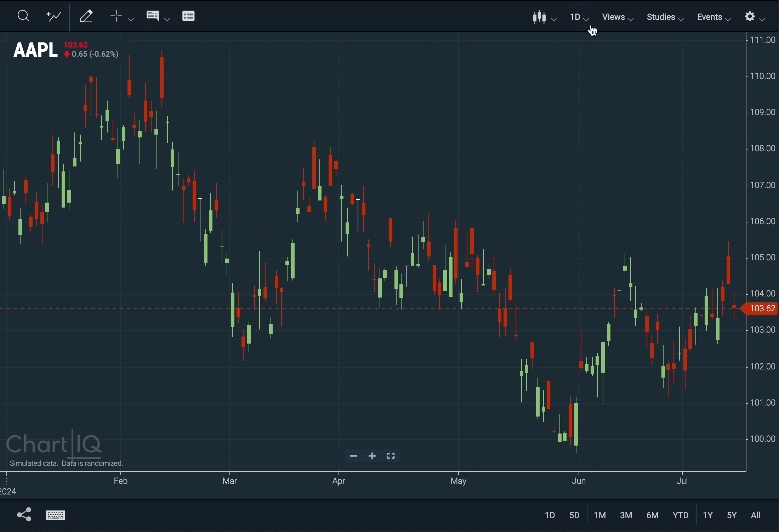Click the Mar date axis label
Image resolution: width=779 pixels, height=532 pixels.
point(230,481)
